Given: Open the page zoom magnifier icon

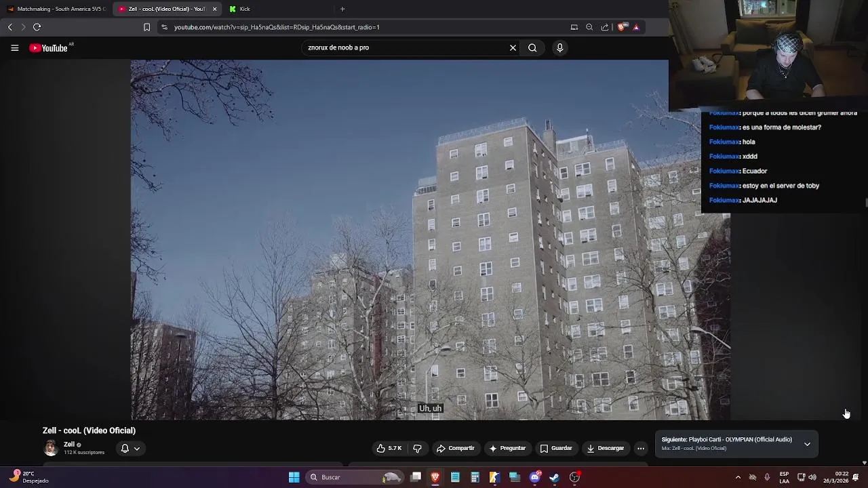Looking at the screenshot, I should (x=589, y=27).
